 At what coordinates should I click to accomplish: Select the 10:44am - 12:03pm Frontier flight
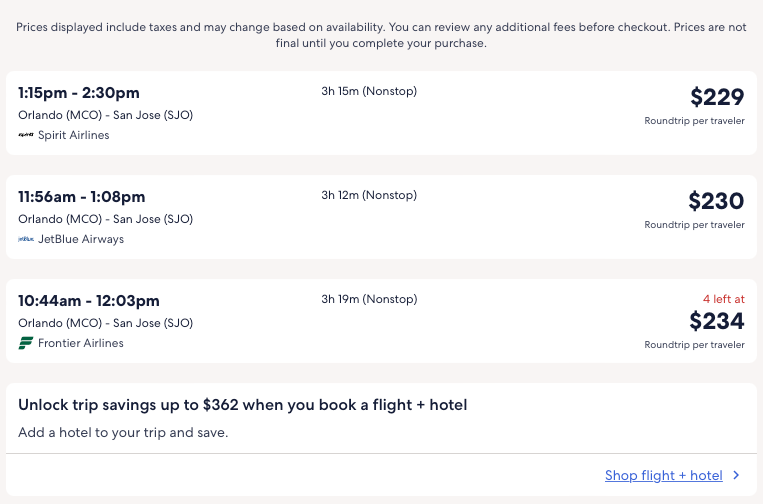coord(89,301)
